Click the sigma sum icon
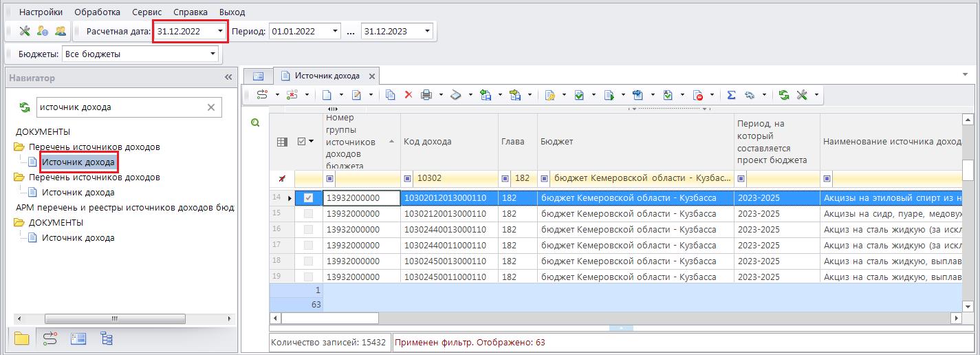Viewport: 980px width, 355px height. pos(731,95)
